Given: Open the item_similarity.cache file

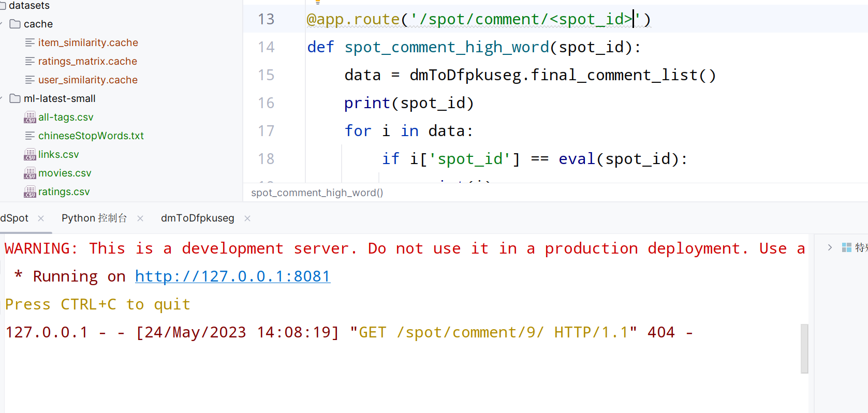Looking at the screenshot, I should pyautogui.click(x=87, y=43).
